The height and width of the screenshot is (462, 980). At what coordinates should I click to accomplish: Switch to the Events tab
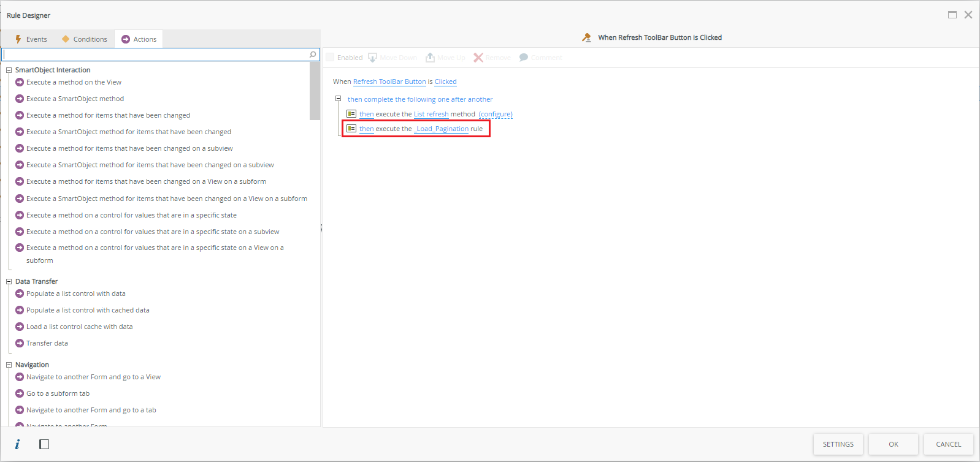(31, 39)
